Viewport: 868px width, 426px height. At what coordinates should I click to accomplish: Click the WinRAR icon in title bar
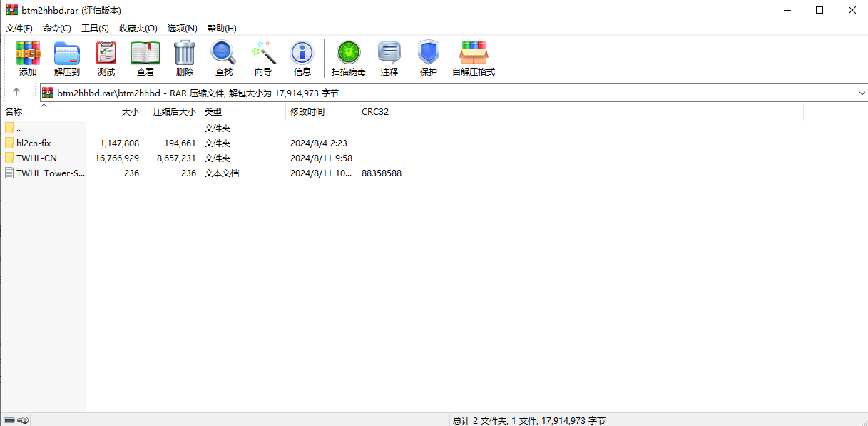(x=12, y=10)
